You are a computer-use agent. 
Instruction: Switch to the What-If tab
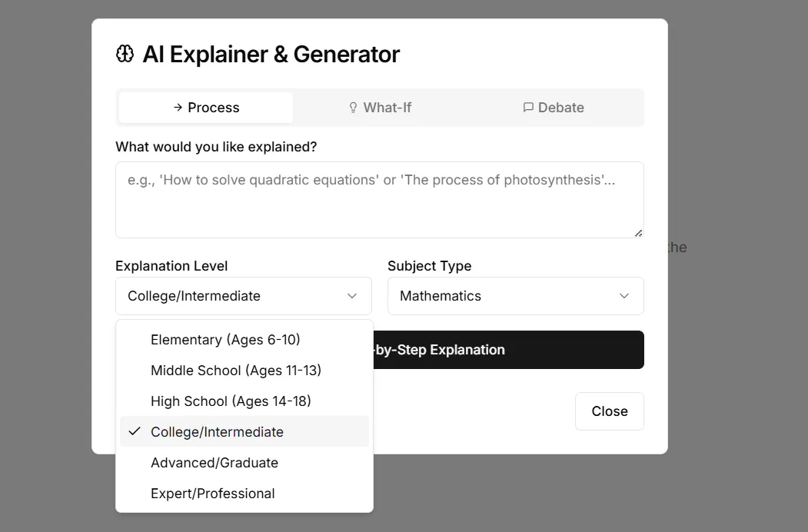pos(381,107)
